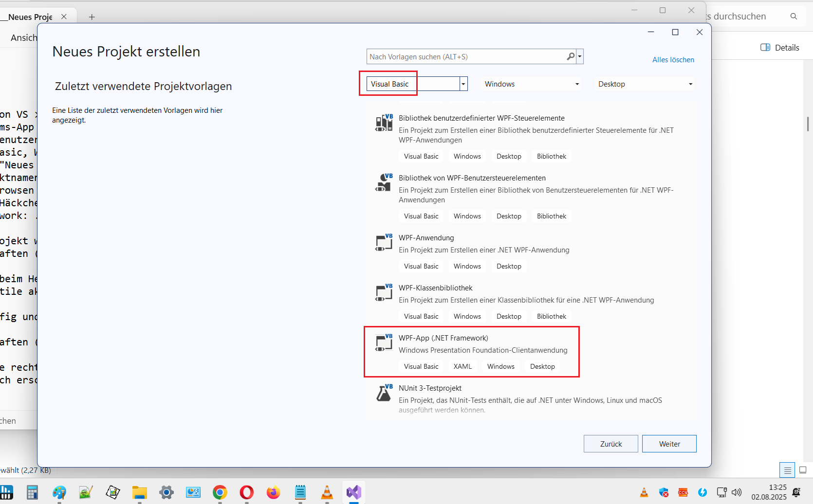Expand the Windows platform filter dropdown
The width and height of the screenshot is (813, 504).
pyautogui.click(x=577, y=84)
